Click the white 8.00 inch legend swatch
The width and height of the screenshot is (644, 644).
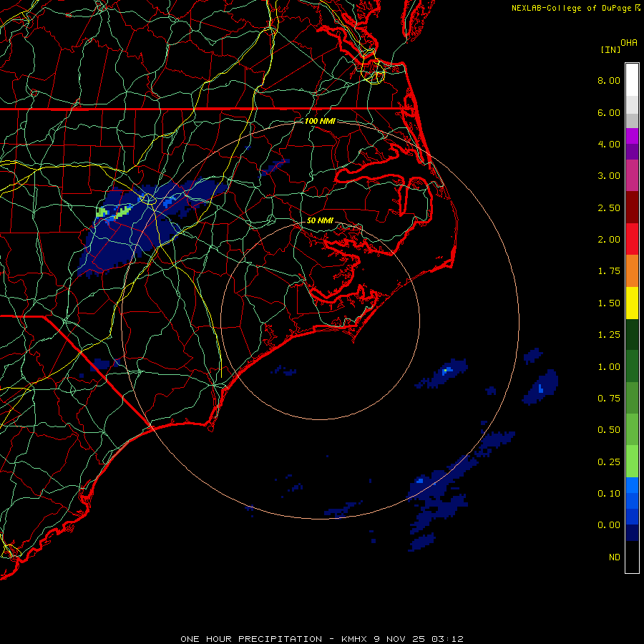pyautogui.click(x=632, y=80)
